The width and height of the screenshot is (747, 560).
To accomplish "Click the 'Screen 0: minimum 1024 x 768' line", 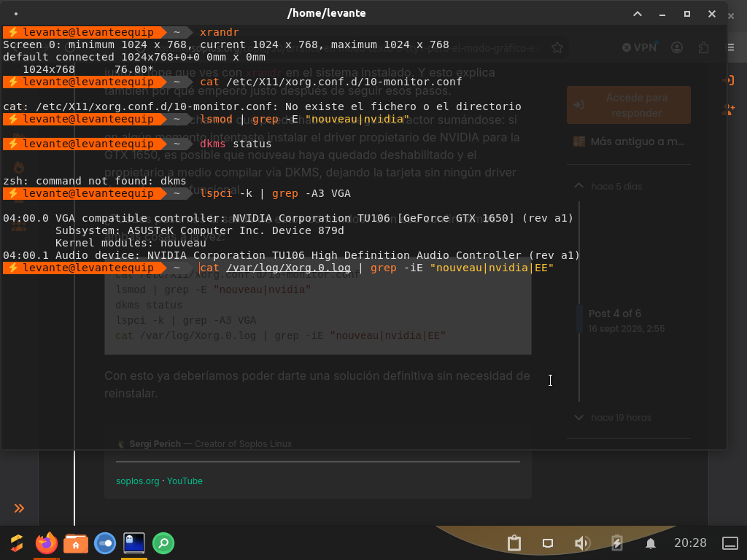I will click(x=226, y=44).
